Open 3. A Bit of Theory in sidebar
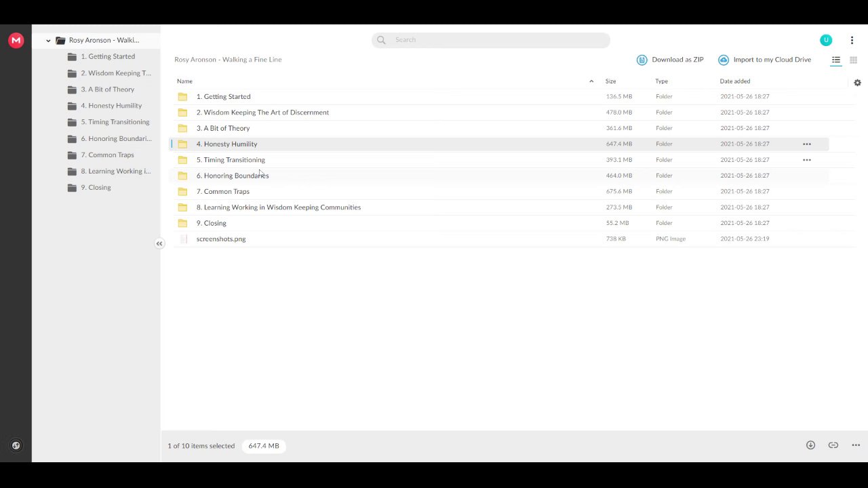 click(101, 89)
